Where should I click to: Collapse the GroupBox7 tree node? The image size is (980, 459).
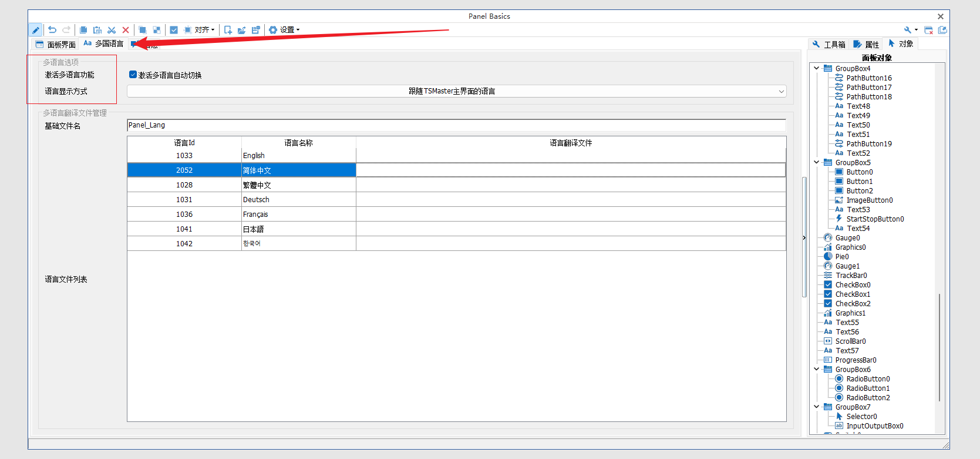816,407
